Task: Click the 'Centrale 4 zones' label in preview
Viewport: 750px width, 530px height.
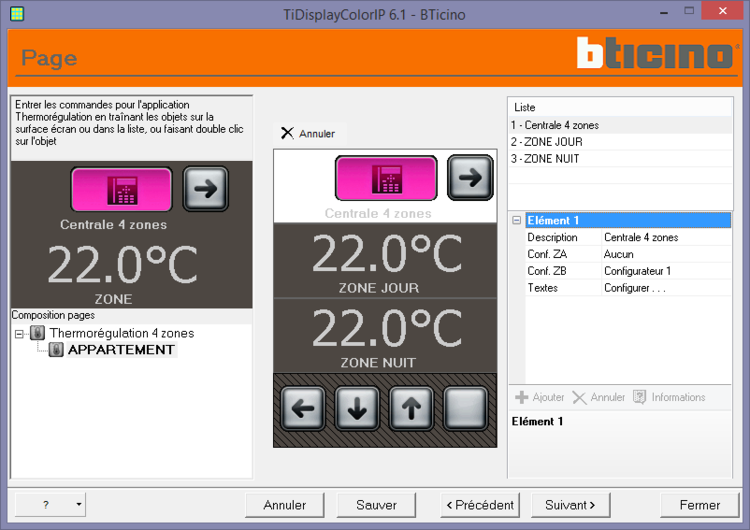Action: pos(378,213)
